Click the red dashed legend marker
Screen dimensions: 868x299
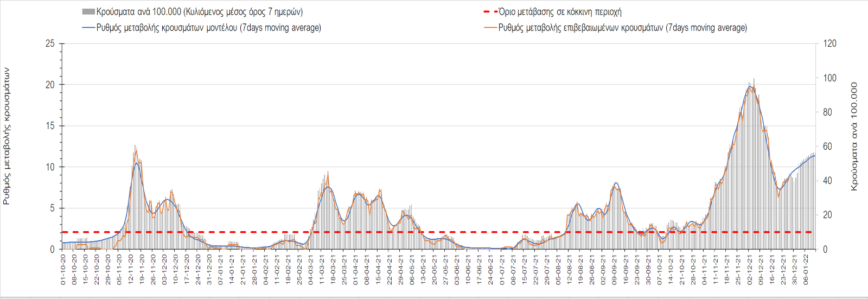click(490, 11)
